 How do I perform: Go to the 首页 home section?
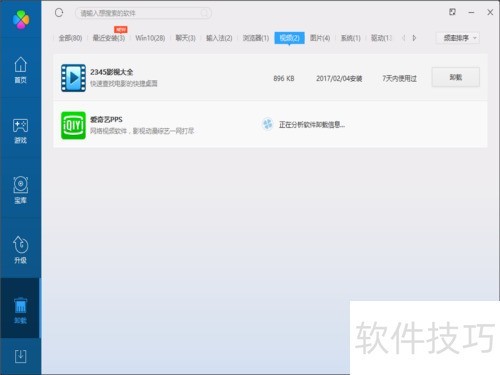coord(20,69)
